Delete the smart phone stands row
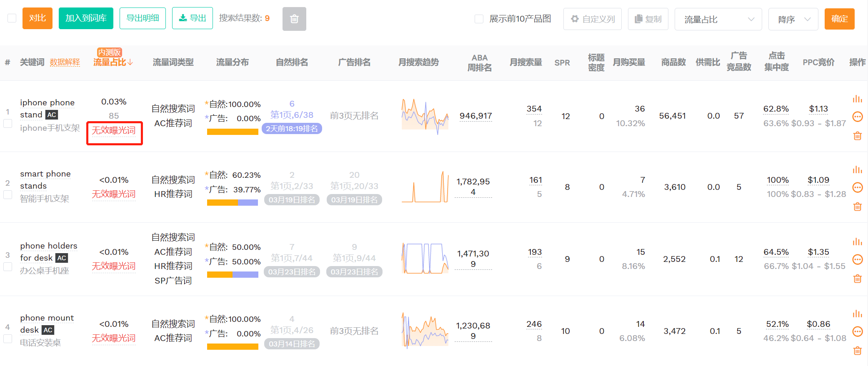868x366 pixels. click(x=857, y=207)
